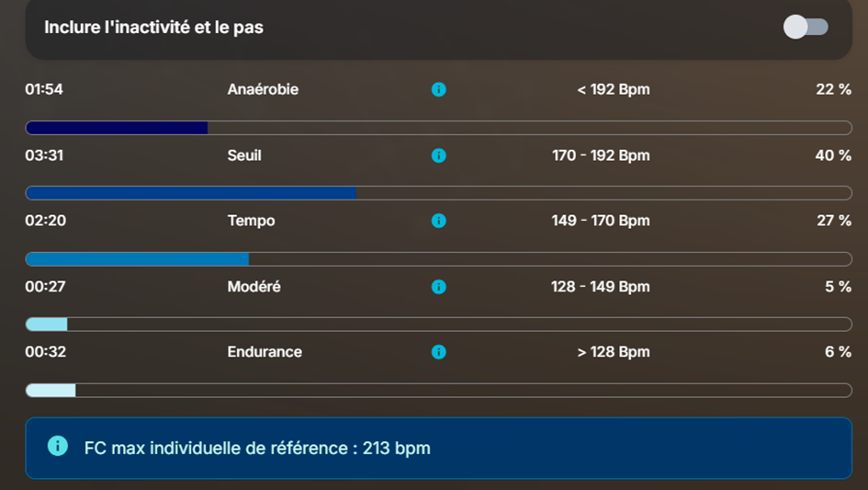Click the FC max individuelle de référence banner
868x490 pixels.
pyautogui.click(x=438, y=448)
